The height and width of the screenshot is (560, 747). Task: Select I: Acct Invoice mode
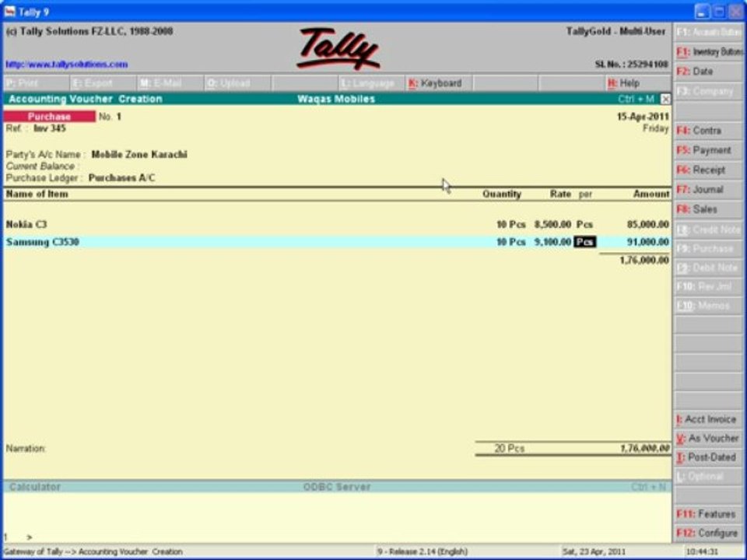coord(708,419)
